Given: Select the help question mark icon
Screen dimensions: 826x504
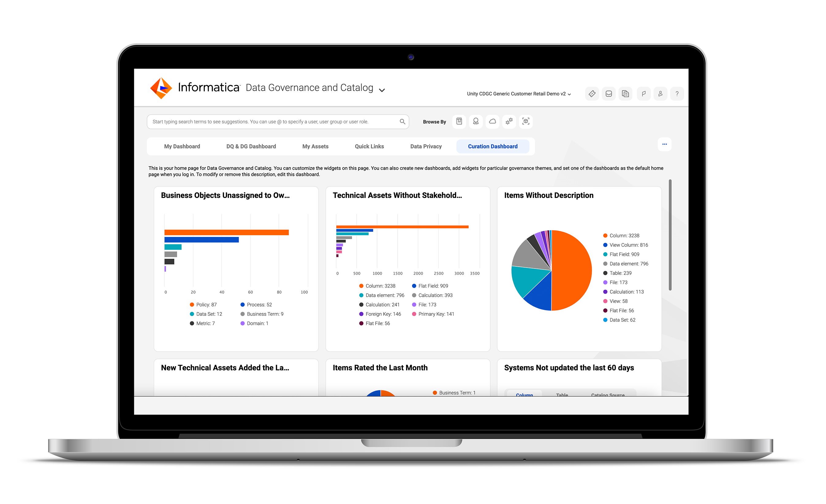Looking at the screenshot, I should tap(677, 93).
